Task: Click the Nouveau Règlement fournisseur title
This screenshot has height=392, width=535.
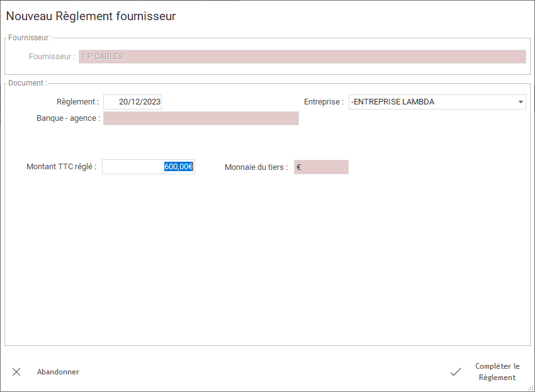Action: coord(91,16)
